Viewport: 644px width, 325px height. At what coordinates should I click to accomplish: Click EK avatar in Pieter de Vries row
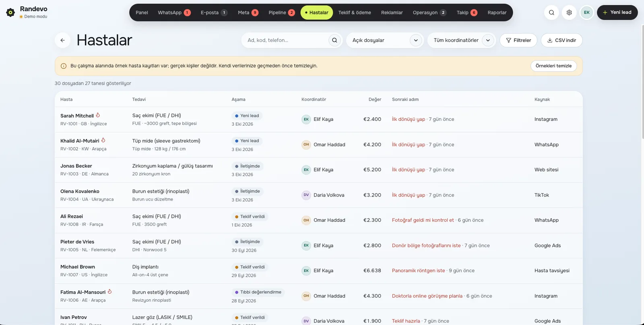tap(306, 245)
